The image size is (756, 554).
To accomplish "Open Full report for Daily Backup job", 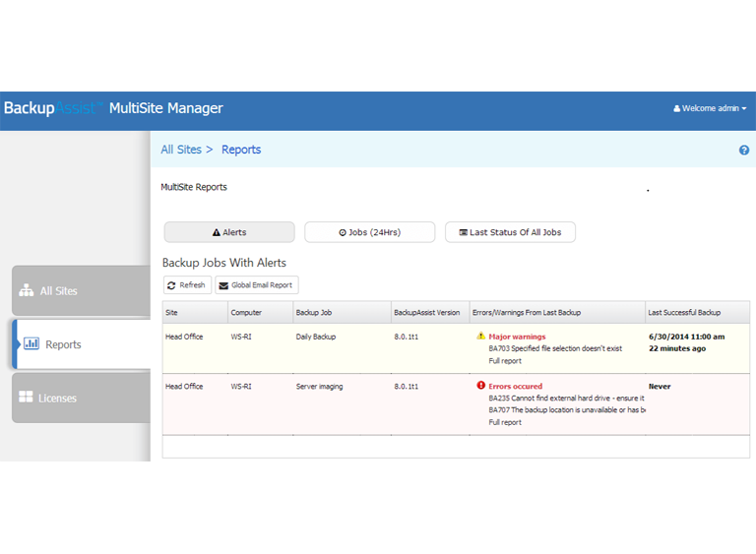I will [505, 361].
